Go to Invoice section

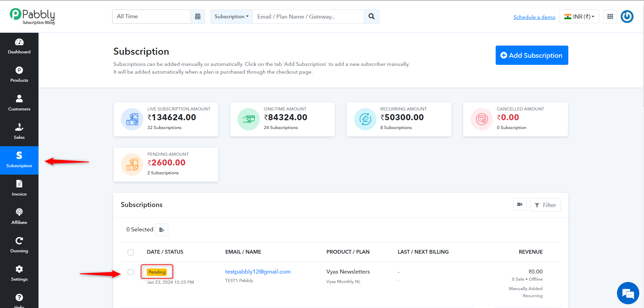(19, 188)
